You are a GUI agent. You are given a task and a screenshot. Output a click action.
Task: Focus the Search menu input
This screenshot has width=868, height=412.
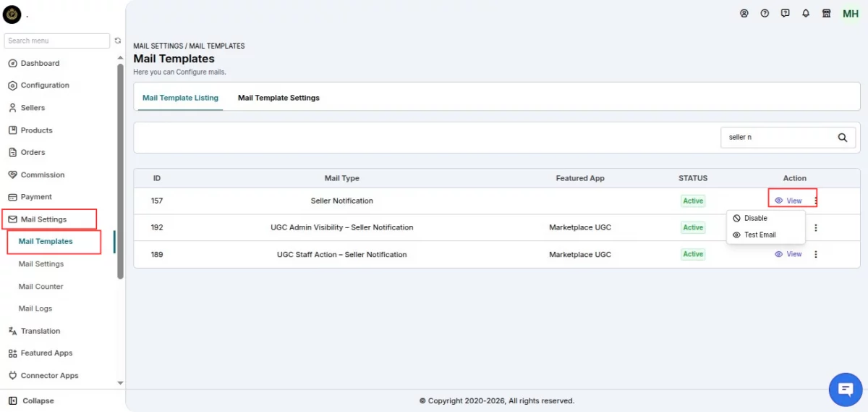click(56, 41)
